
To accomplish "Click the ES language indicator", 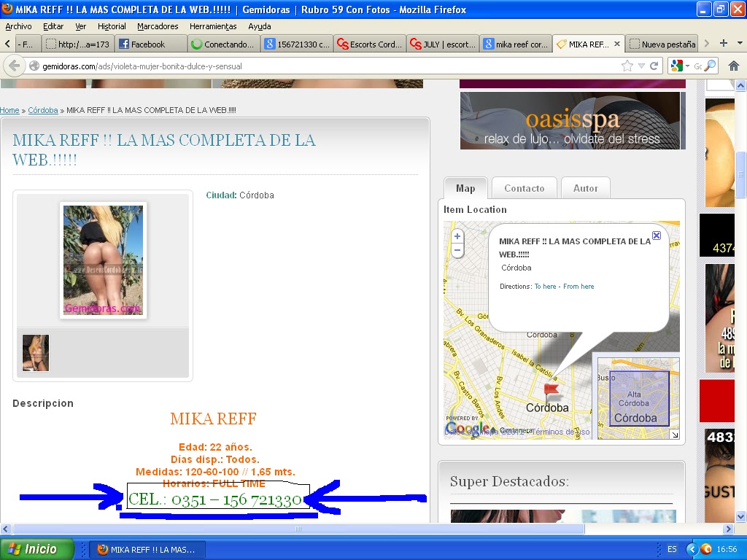I will point(672,549).
